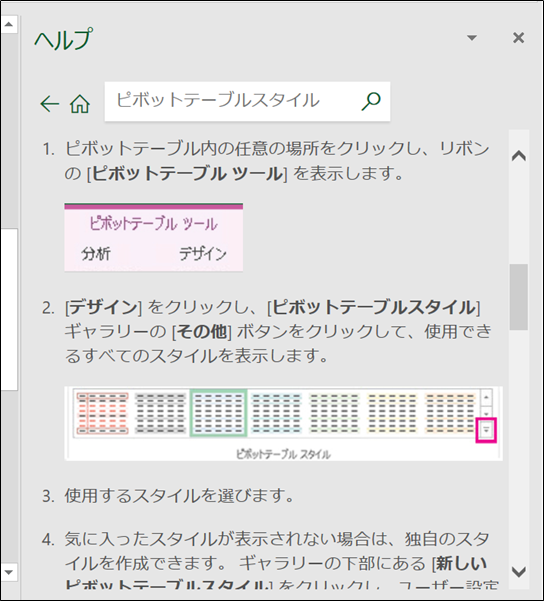Screen dimensions: 544x601
Task: Select the light blue pivot style thumbnail
Action: (276, 413)
